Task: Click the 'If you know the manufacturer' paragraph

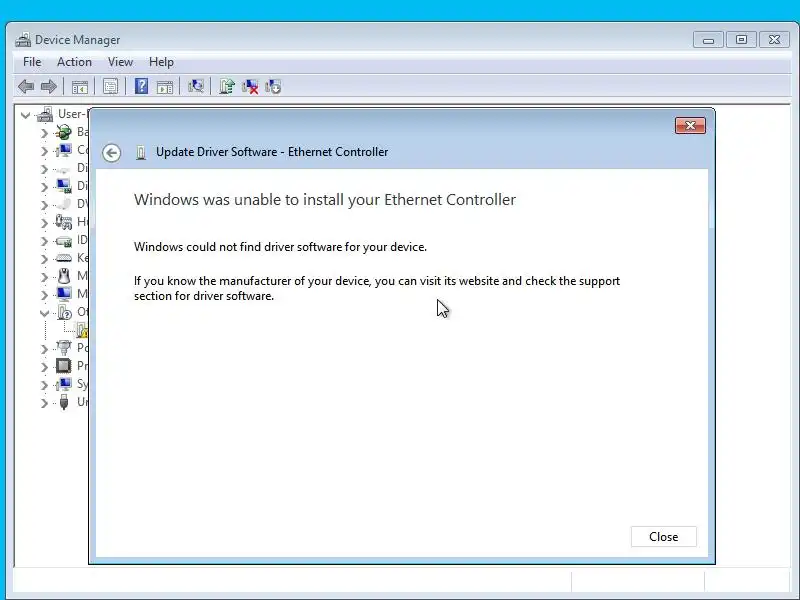Action: point(377,288)
